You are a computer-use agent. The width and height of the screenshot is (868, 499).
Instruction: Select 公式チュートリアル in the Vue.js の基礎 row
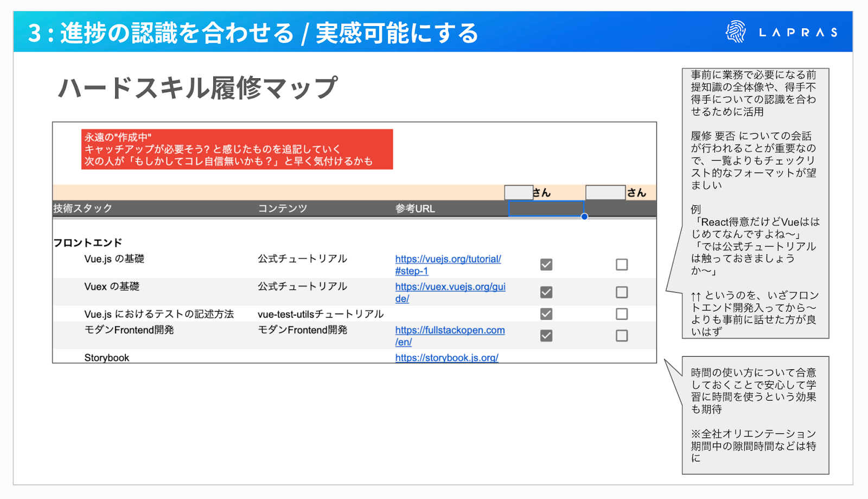[x=302, y=259]
